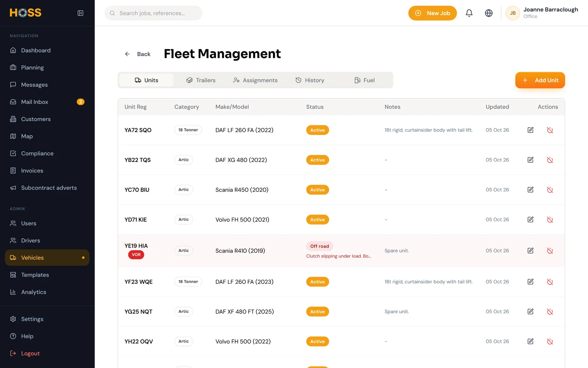Click the Updated column header
The image size is (588, 368).
pos(497,107)
